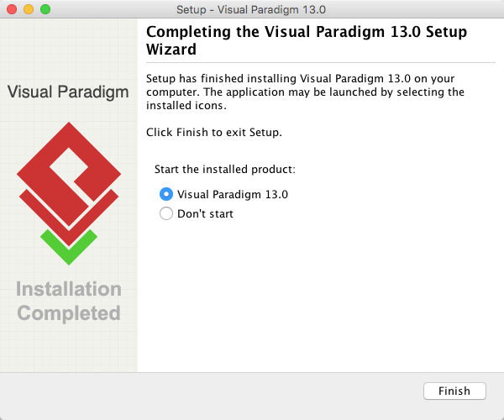Minimize the window with the yellow button
Viewport: 504px width, 420px height.
click(29, 9)
